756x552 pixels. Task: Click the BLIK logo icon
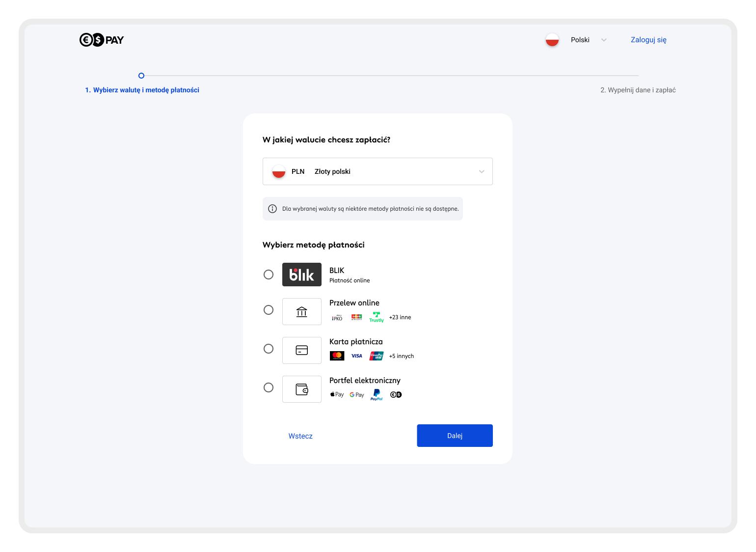click(x=301, y=275)
